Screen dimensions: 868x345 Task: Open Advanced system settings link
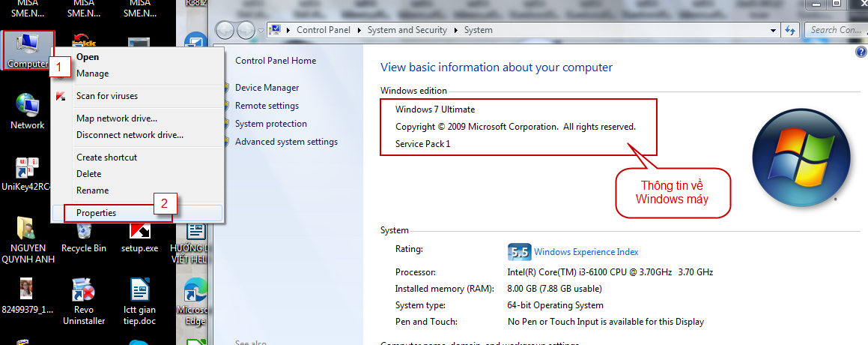(x=286, y=142)
